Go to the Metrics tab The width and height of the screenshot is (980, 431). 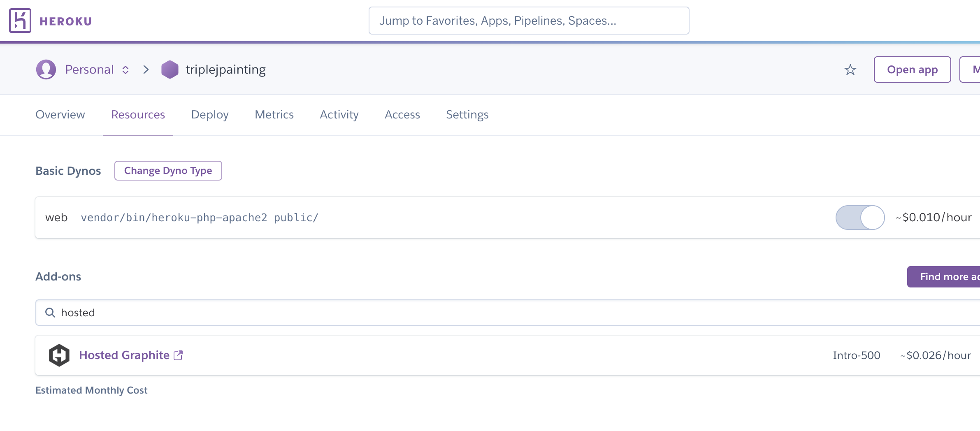pos(274,115)
